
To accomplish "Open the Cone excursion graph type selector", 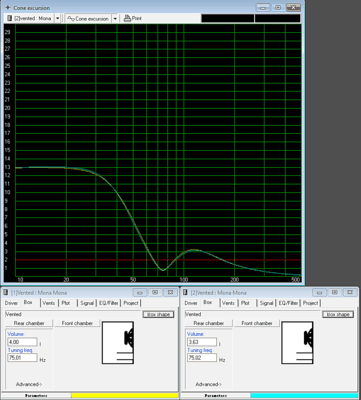I will pos(88,18).
